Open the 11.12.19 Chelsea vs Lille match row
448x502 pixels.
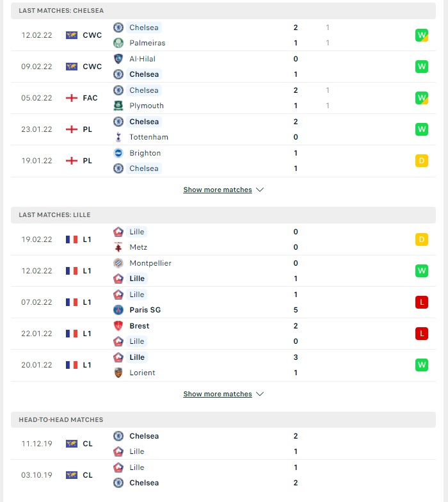[x=223, y=444]
